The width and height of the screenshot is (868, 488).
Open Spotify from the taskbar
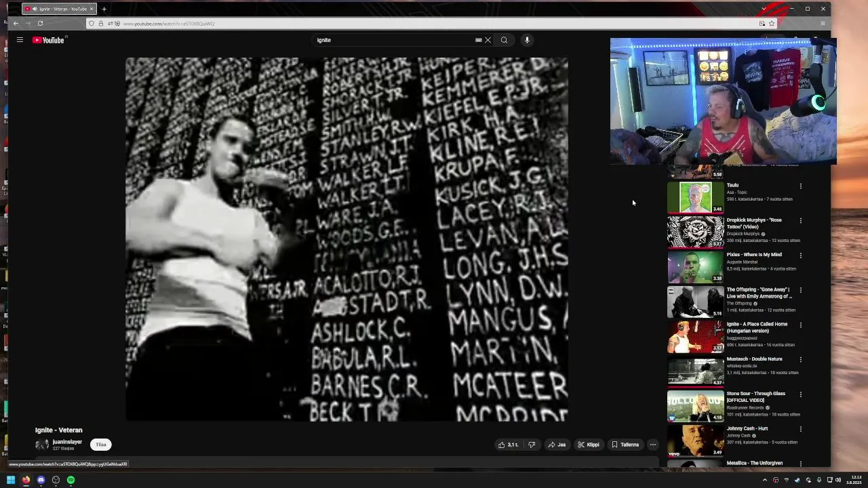tap(71, 480)
